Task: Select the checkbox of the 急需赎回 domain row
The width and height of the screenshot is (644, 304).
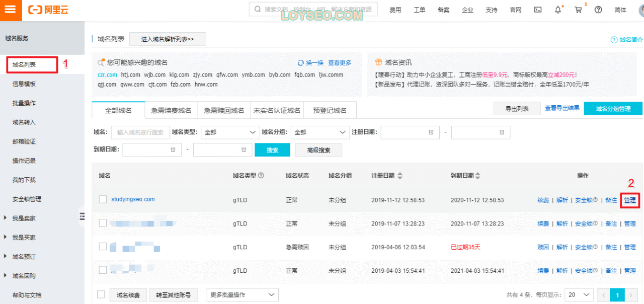Action: coord(103,247)
